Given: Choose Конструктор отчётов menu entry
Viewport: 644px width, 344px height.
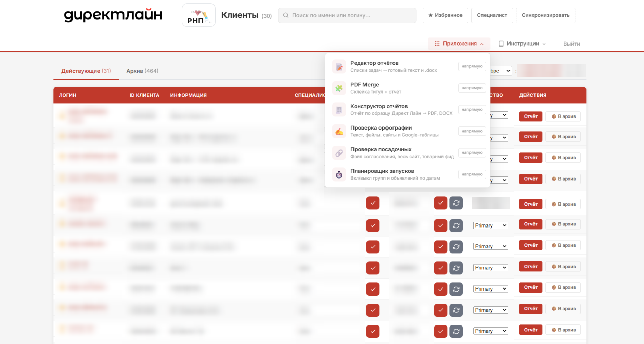Looking at the screenshot, I should point(408,110).
